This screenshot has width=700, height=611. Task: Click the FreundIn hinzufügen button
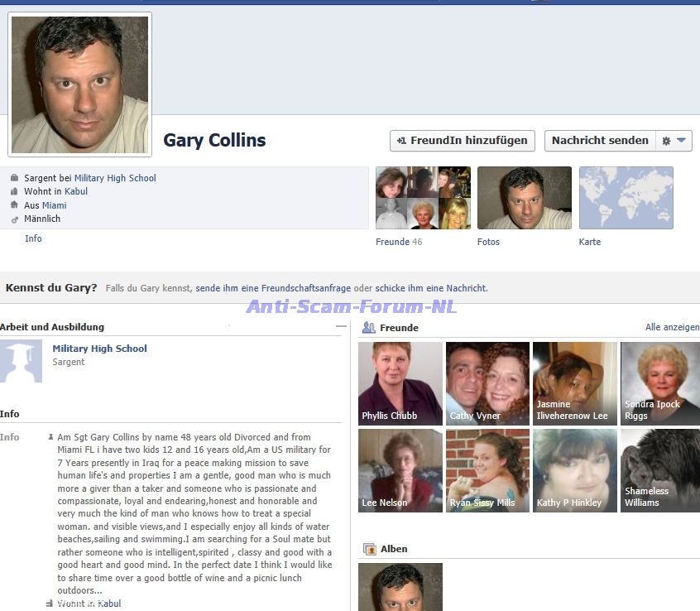[x=462, y=141]
